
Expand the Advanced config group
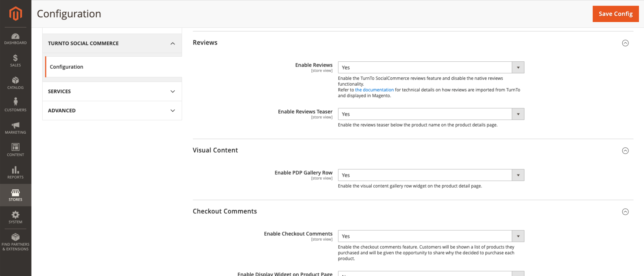112,111
